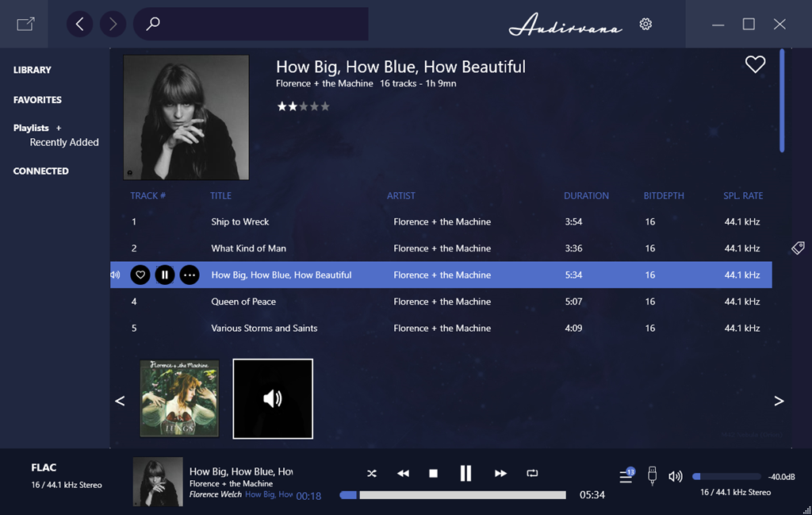The height and width of the screenshot is (515, 812).
Task: Favorite the album with heart icon
Action: click(x=755, y=65)
